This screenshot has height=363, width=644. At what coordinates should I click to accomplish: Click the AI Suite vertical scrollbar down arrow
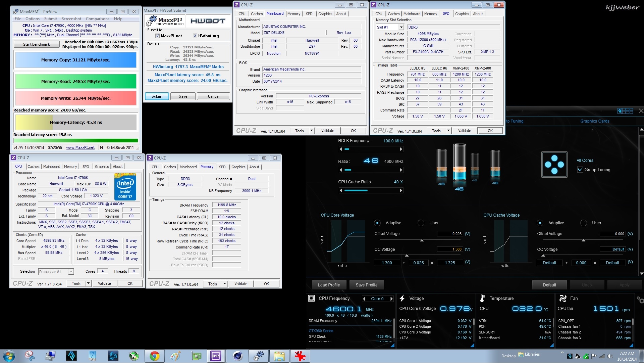coord(641,274)
